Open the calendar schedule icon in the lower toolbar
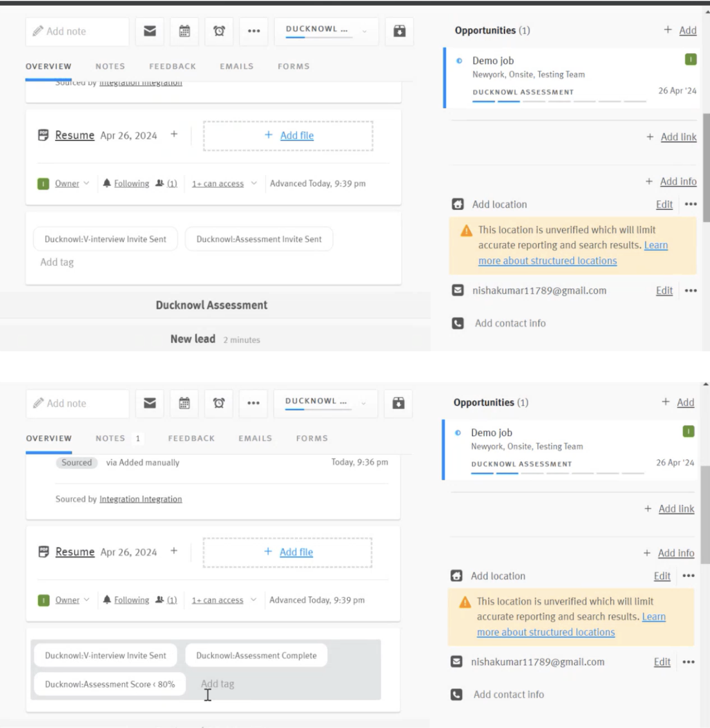Screen dimensions: 710x728 coord(184,403)
